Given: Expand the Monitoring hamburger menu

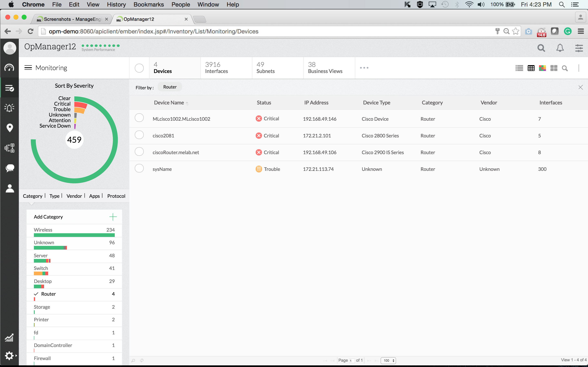Looking at the screenshot, I should pyautogui.click(x=28, y=68).
